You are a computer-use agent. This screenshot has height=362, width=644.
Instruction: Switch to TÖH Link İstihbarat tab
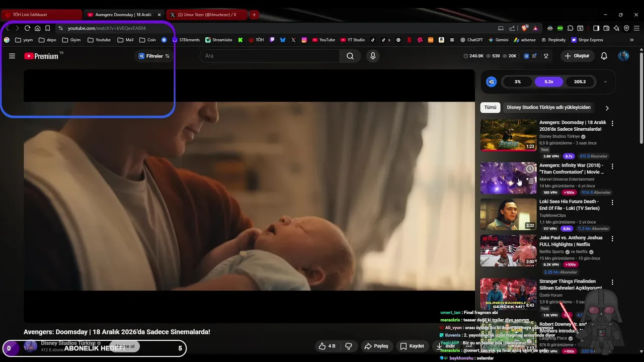click(x=42, y=15)
